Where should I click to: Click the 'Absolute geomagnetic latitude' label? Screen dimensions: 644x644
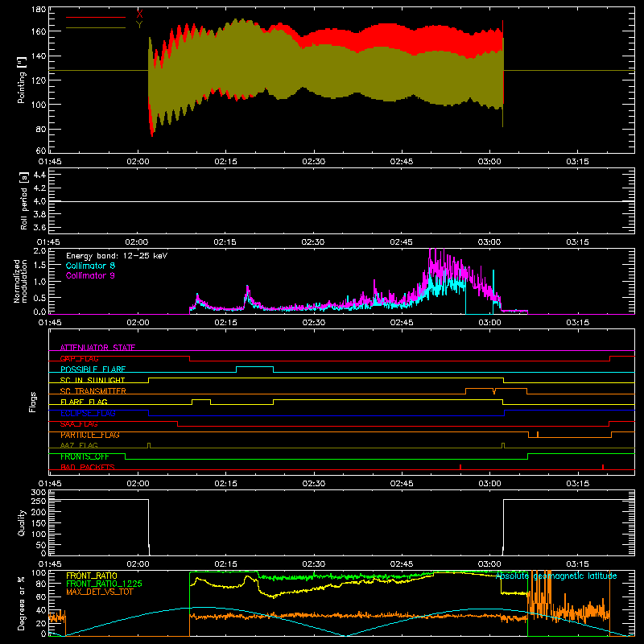tap(556, 576)
